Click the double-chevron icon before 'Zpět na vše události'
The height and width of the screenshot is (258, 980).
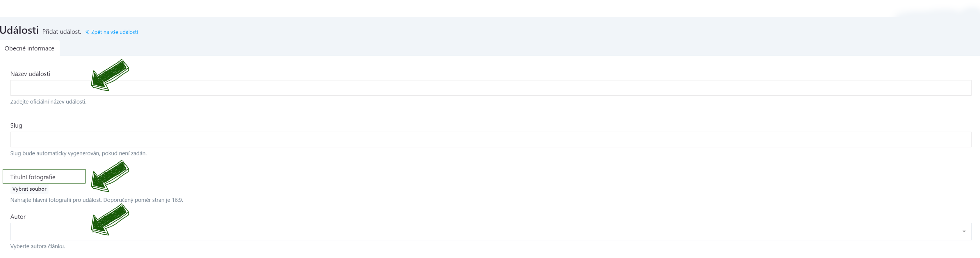(x=87, y=32)
